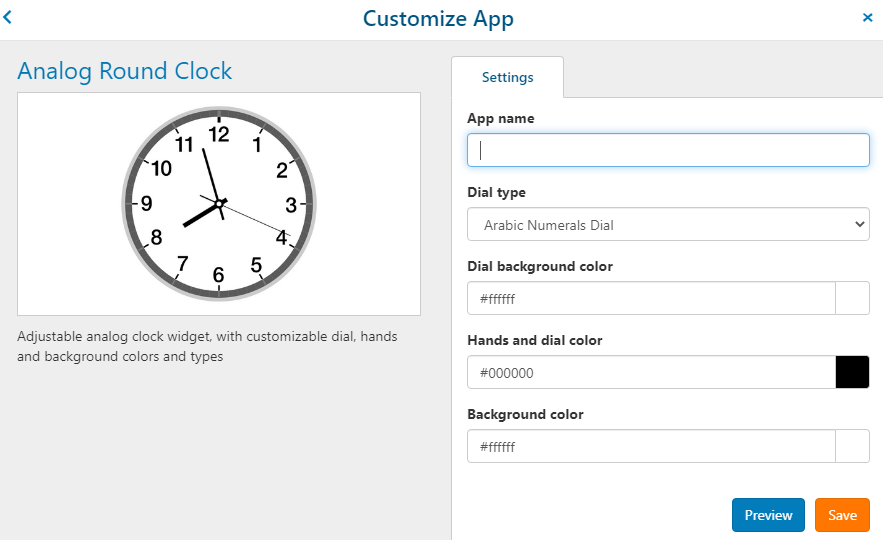Edit the Dial background color hex field

click(x=651, y=298)
